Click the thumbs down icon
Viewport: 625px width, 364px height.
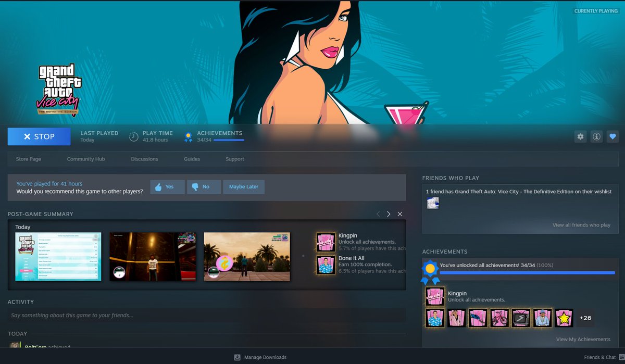point(195,187)
